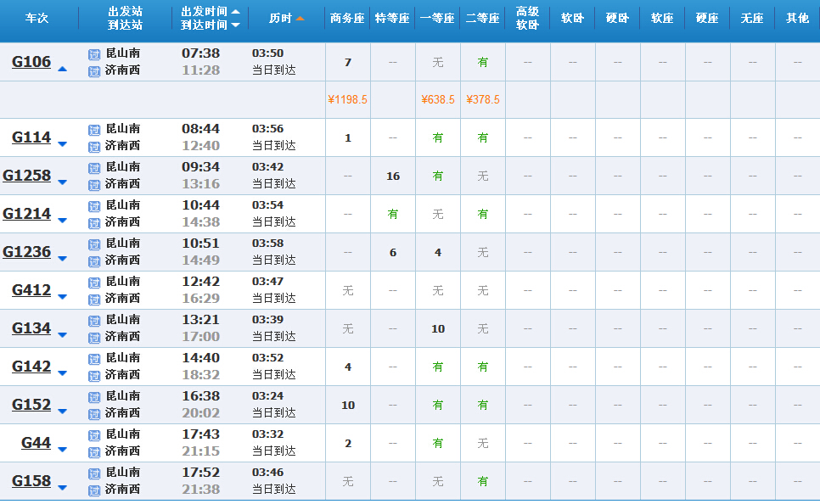This screenshot has height=504, width=820.
Task: Expand price details arrow for G158
Action: click(x=62, y=488)
